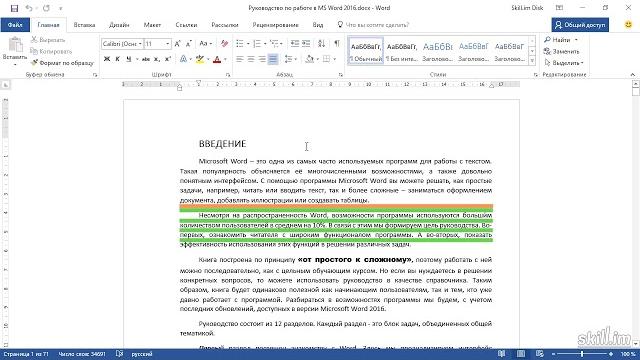Screen dimensions: 640x360
Task: Switch to the Макет tab
Action: (152, 25)
